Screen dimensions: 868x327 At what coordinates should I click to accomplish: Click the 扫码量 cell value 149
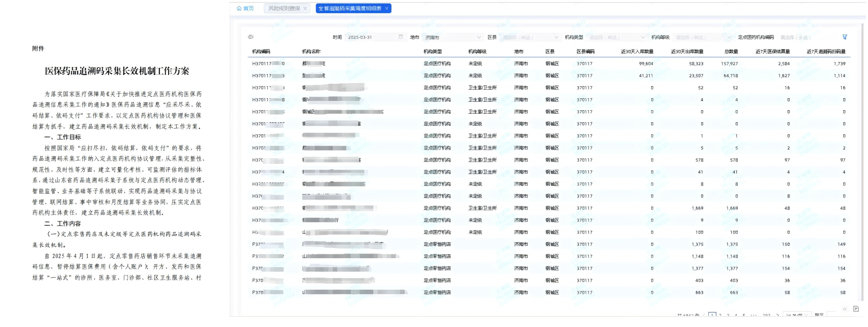click(x=841, y=245)
